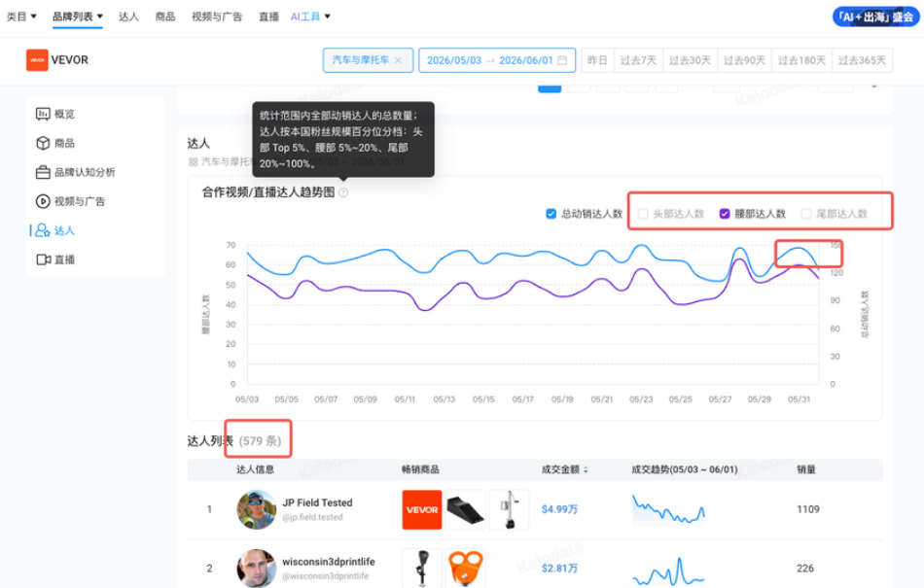Open the calendar icon in date range
This screenshot has height=588, width=924.
562,60
